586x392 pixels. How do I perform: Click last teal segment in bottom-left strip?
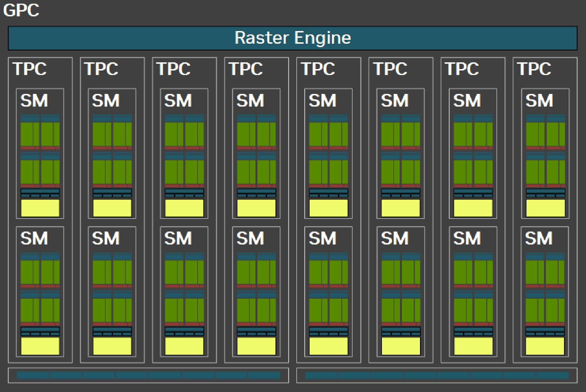tap(264, 375)
